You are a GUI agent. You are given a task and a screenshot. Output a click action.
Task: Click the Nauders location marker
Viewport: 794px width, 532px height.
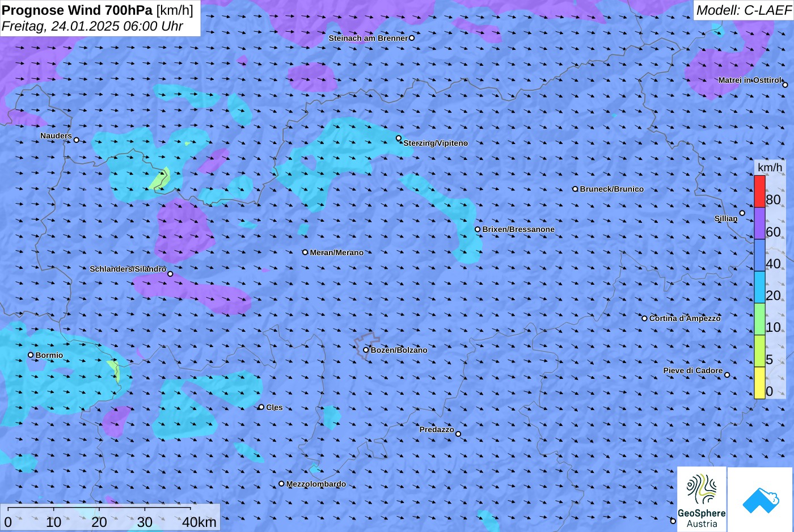coord(76,140)
